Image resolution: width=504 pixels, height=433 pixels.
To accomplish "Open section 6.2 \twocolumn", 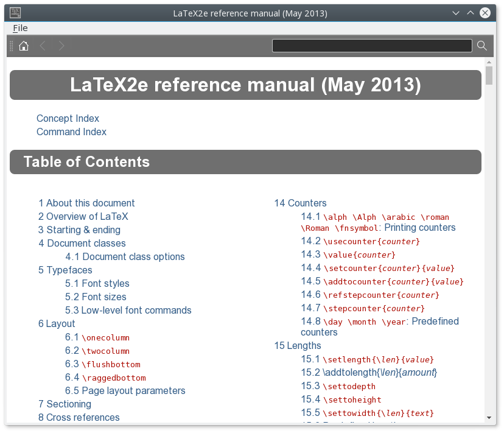I will coord(97,351).
